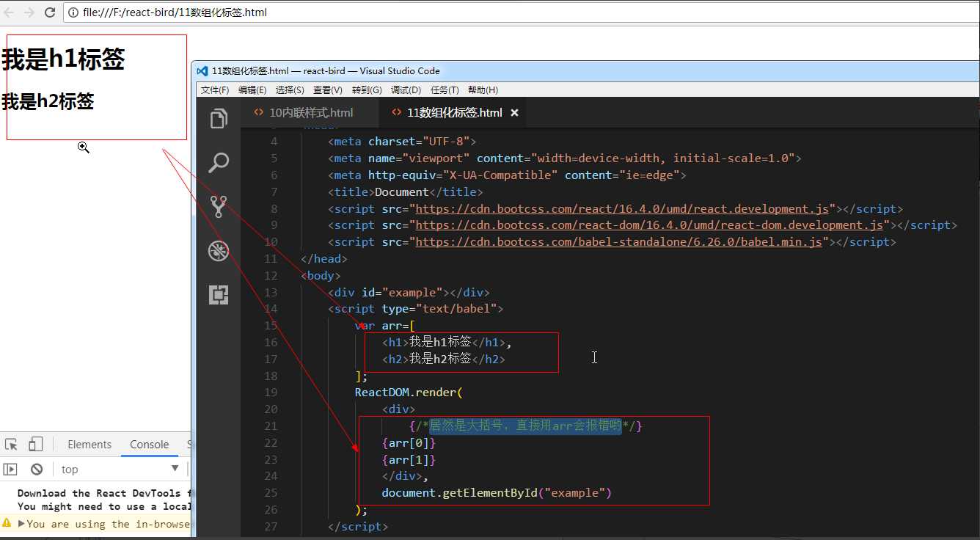Click line number 22 in the editor gutter
This screenshot has height=540, width=980.
click(271, 443)
